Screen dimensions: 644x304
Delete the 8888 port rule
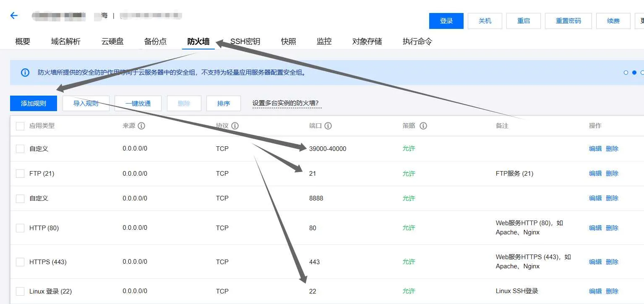(x=612, y=198)
